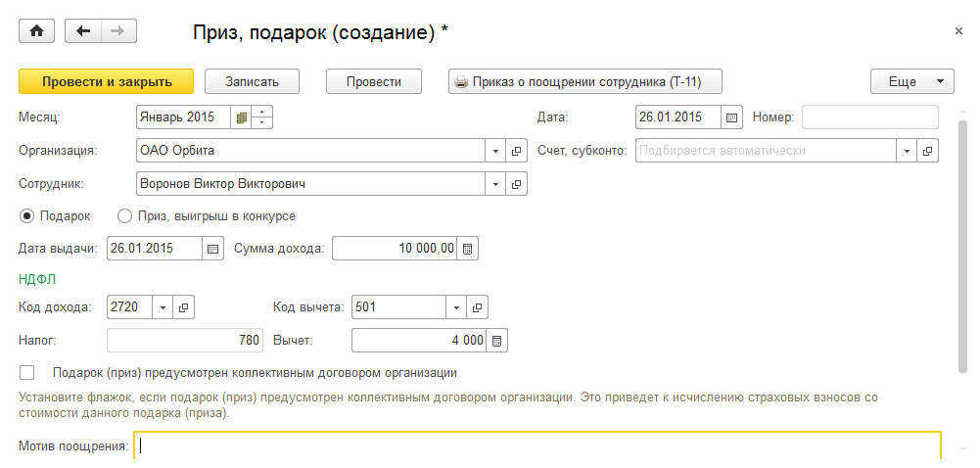
Task: Open the Сотрудник record link icon
Action: click(517, 184)
